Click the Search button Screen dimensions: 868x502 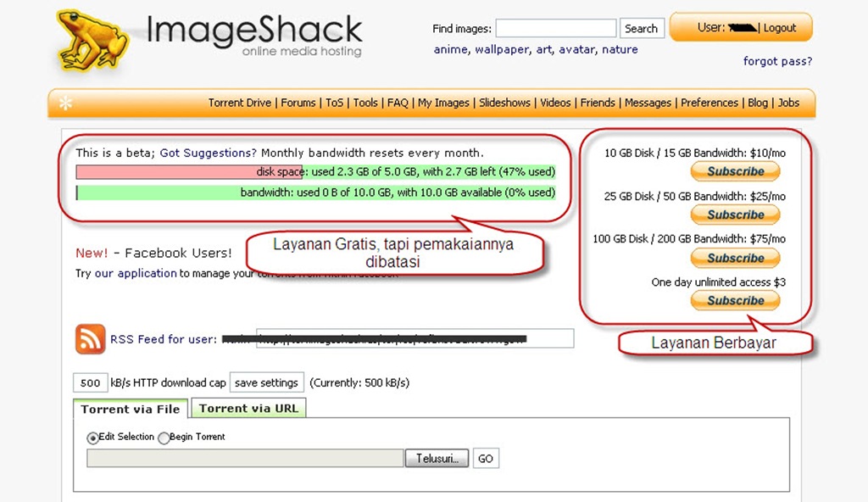point(641,28)
